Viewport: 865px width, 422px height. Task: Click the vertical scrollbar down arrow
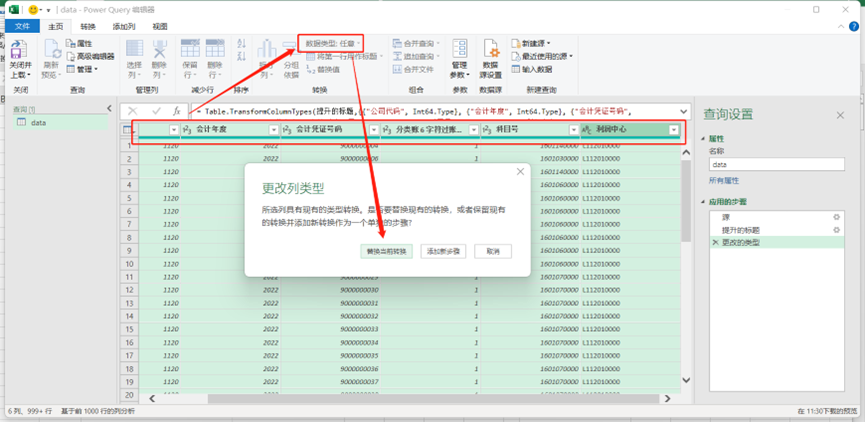pyautogui.click(x=686, y=380)
